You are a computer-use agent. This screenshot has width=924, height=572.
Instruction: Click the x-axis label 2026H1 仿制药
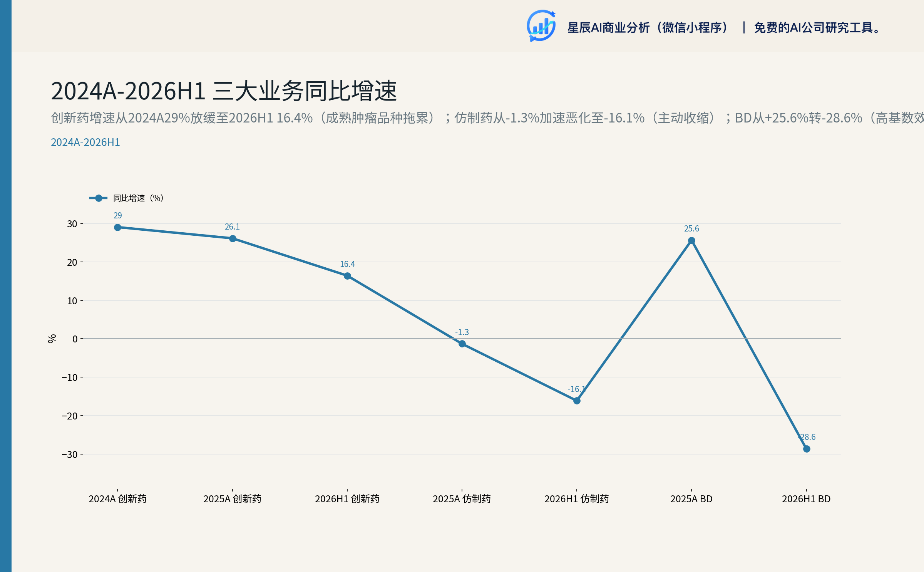coord(577,499)
